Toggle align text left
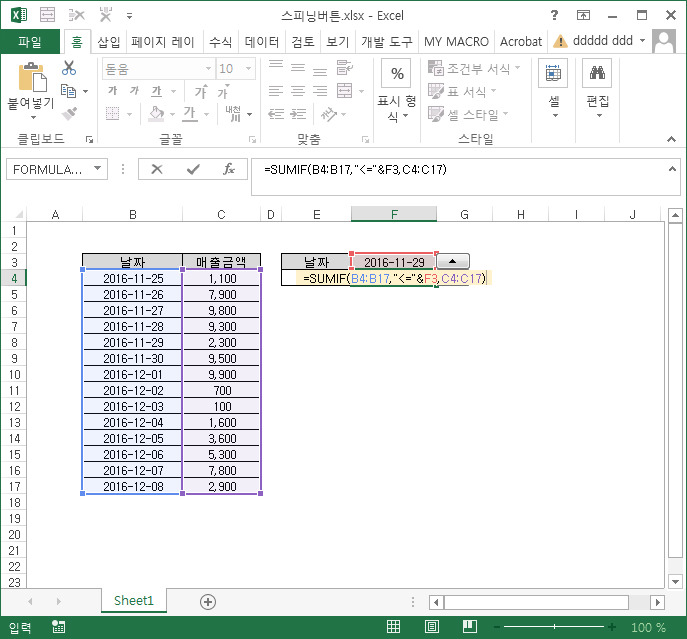This screenshot has height=639, width=687. [x=276, y=91]
